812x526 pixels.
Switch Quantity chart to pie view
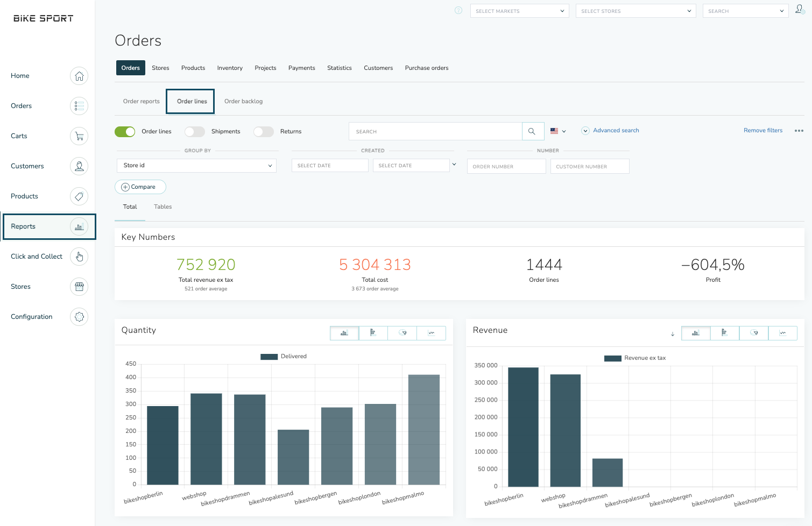click(x=403, y=333)
